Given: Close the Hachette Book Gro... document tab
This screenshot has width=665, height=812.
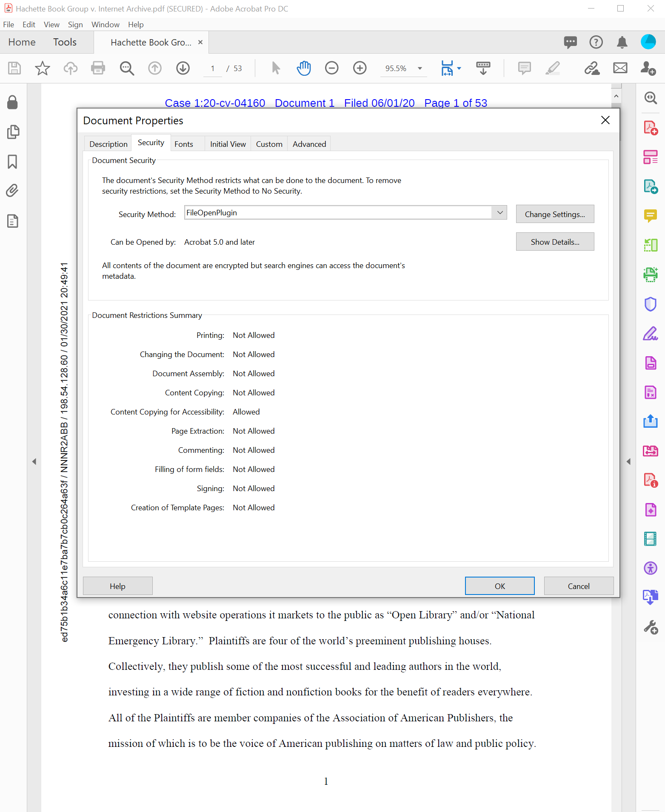Looking at the screenshot, I should pyautogui.click(x=200, y=42).
